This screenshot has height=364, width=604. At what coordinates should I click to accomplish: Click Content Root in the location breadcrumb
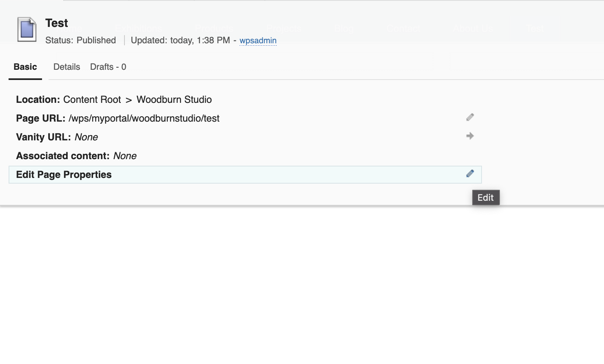[x=92, y=100]
